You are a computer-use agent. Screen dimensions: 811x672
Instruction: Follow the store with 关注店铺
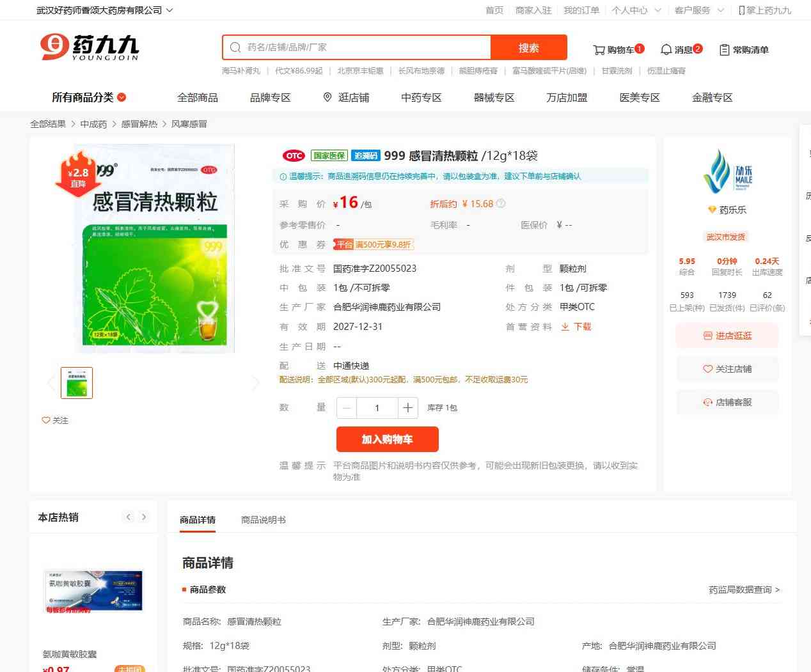(727, 369)
